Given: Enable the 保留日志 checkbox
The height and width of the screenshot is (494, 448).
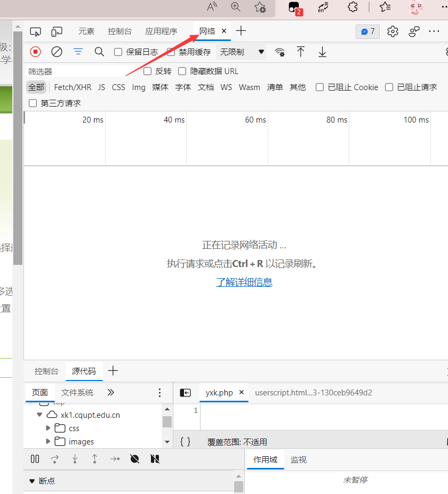Looking at the screenshot, I should 118,52.
